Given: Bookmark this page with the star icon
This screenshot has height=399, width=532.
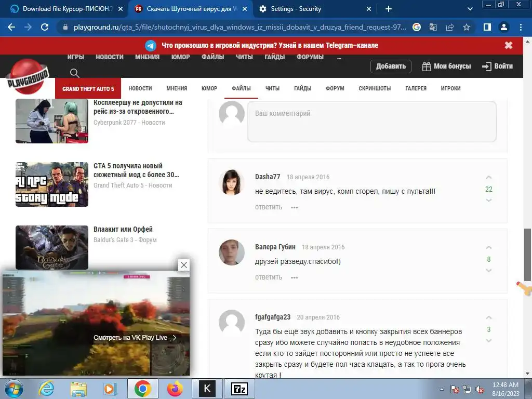Looking at the screenshot, I should [467, 27].
